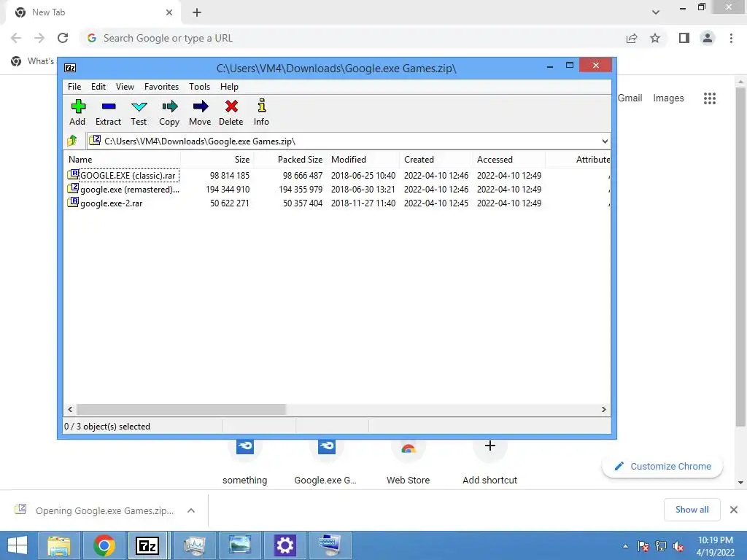Click the '0 / 3 object(s) selected' status

click(107, 426)
